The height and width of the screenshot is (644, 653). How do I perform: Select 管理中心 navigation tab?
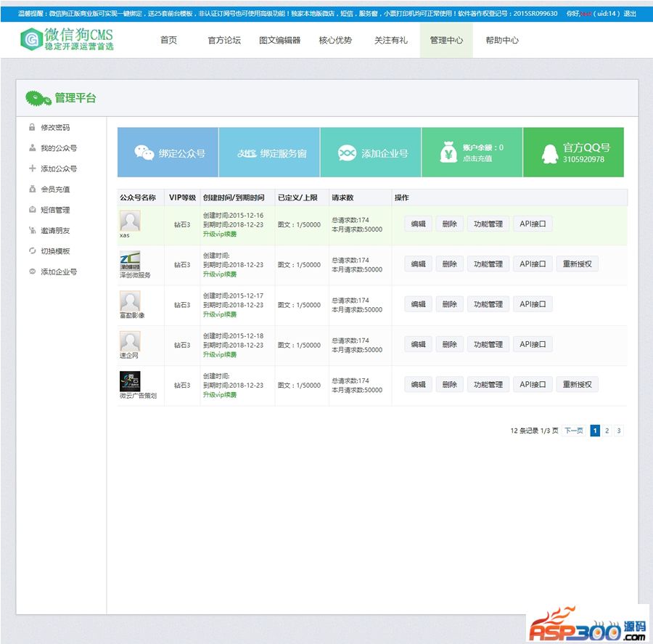(446, 40)
